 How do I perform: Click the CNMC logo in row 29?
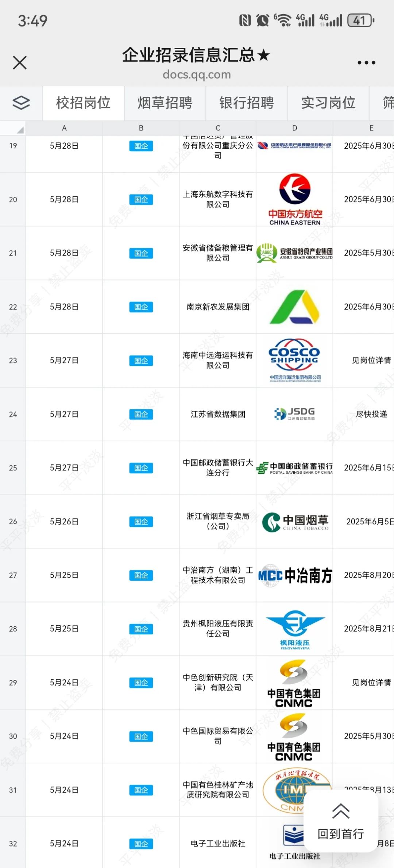294,683
